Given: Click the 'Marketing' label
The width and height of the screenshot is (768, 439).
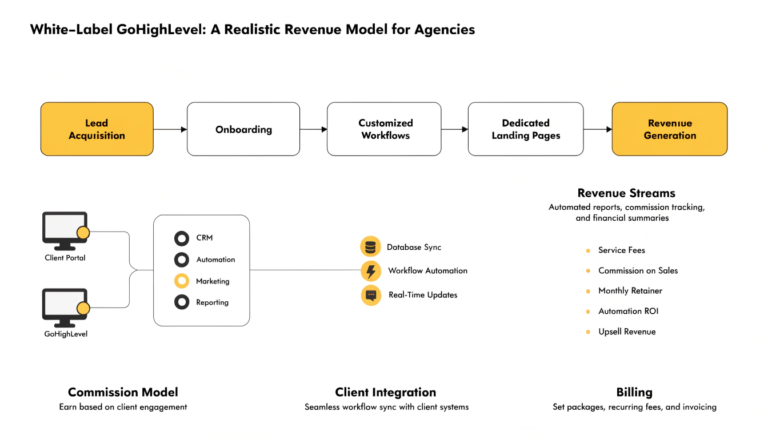Looking at the screenshot, I should pyautogui.click(x=213, y=281).
